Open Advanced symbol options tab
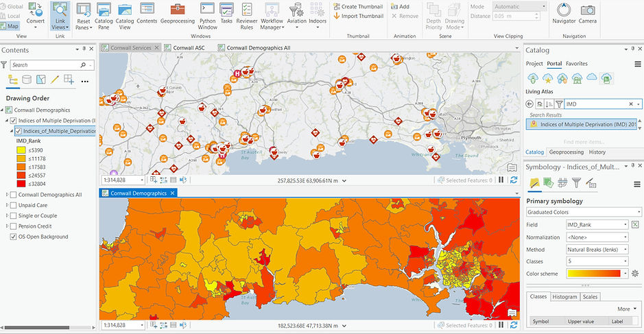Image resolution: width=644 pixels, height=334 pixels. pos(591,183)
